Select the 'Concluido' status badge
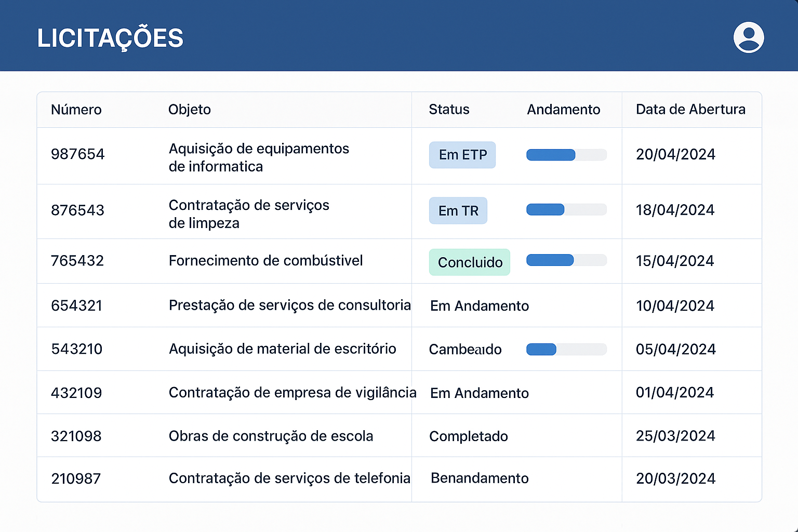The image size is (798, 532). tap(469, 262)
